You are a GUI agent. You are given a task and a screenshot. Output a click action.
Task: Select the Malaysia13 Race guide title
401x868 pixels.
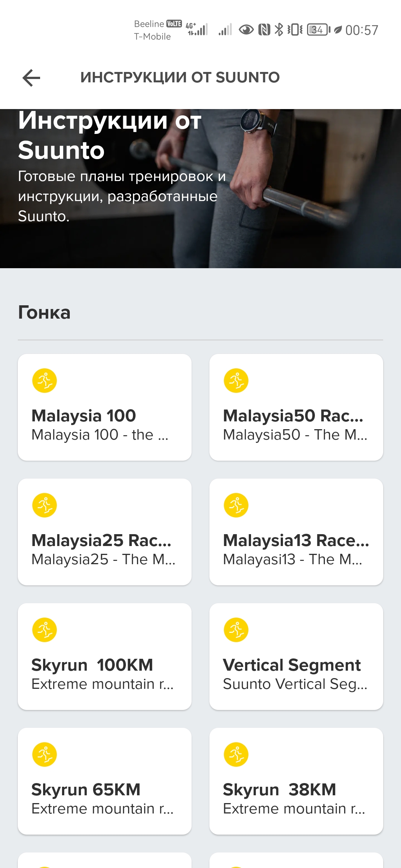point(296,540)
